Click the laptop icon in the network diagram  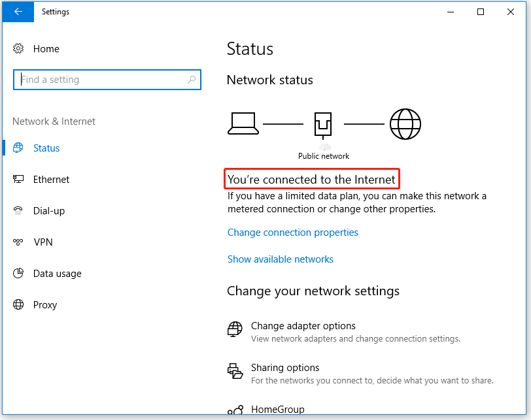click(x=243, y=123)
